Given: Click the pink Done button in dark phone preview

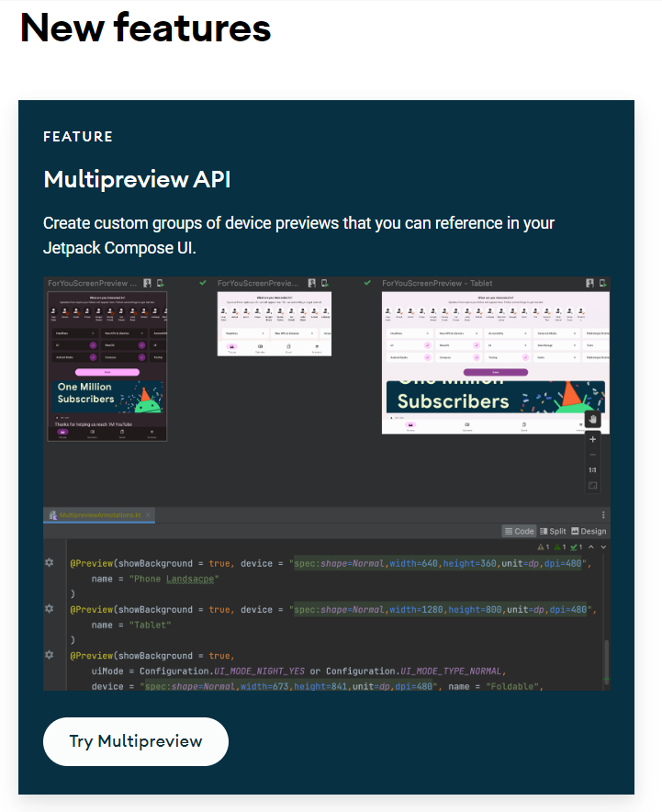Looking at the screenshot, I should 107,372.
